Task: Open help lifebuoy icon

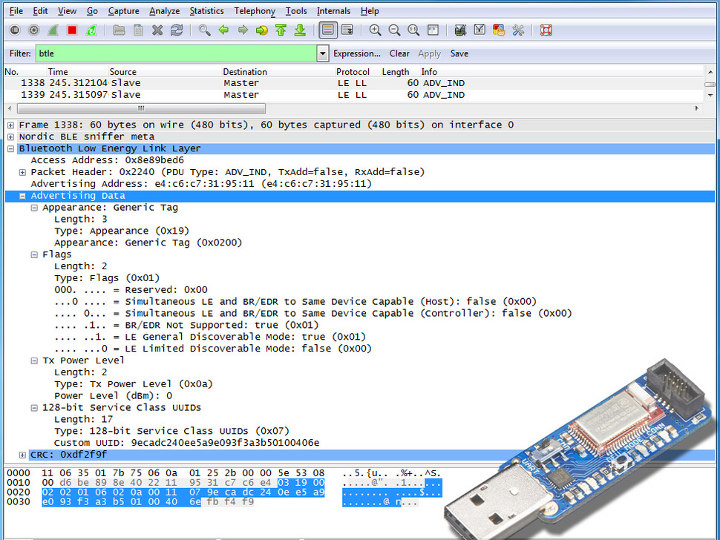Action: [x=546, y=30]
